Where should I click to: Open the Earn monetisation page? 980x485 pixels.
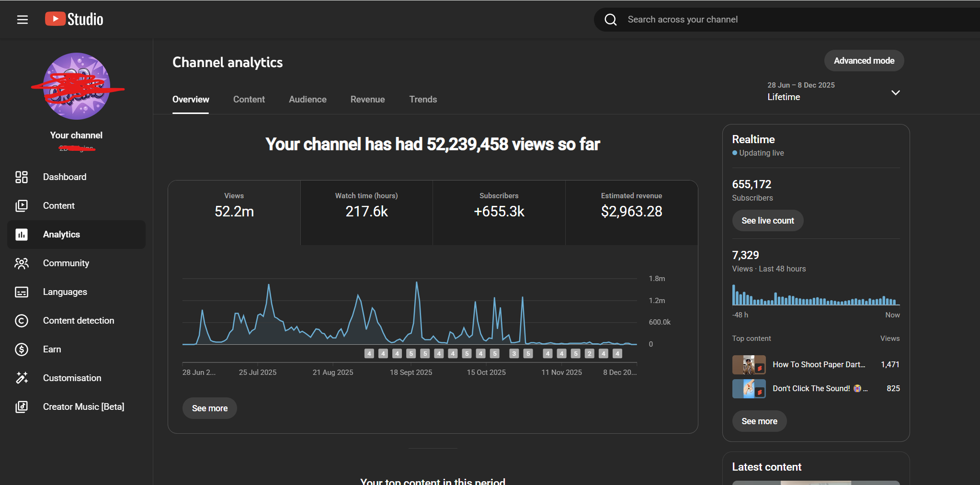click(52, 350)
